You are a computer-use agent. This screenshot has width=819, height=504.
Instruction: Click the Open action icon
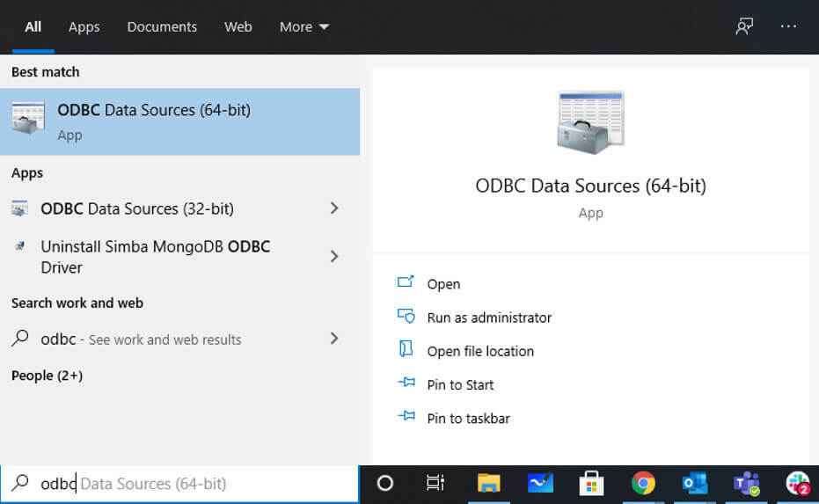click(406, 282)
